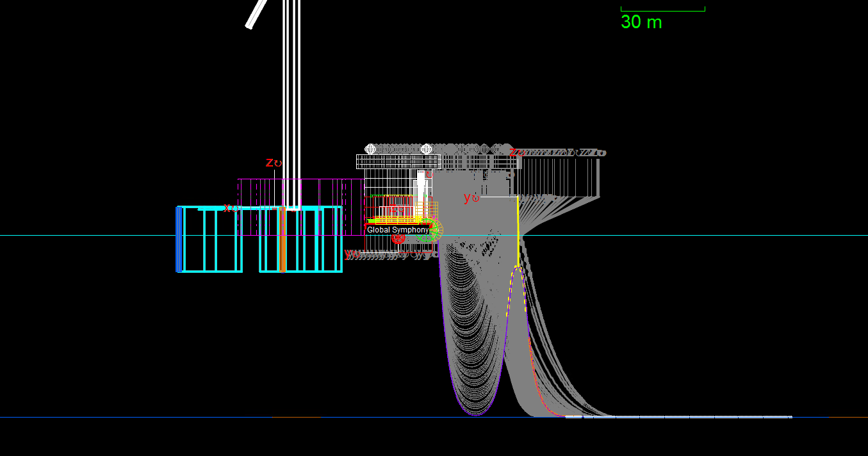
Task: Select the yellow vertical line segment
Action: tap(518, 231)
